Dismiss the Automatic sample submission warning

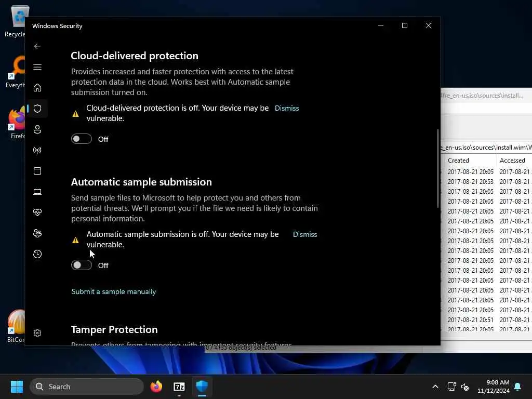(304, 234)
